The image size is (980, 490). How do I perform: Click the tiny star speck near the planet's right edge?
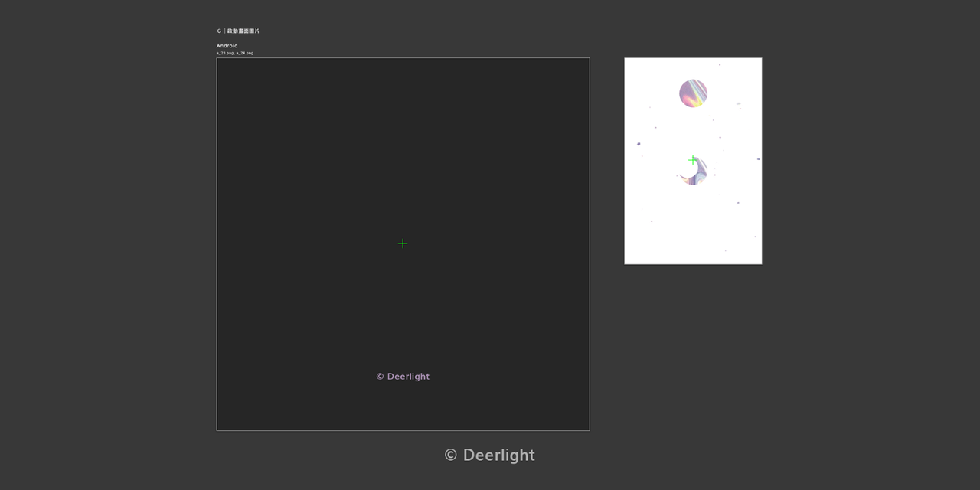[738, 103]
